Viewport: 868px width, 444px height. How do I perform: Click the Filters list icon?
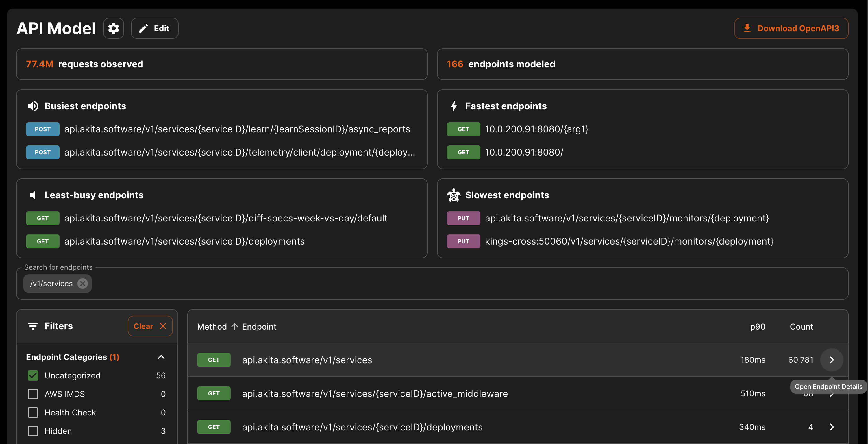[x=33, y=326]
